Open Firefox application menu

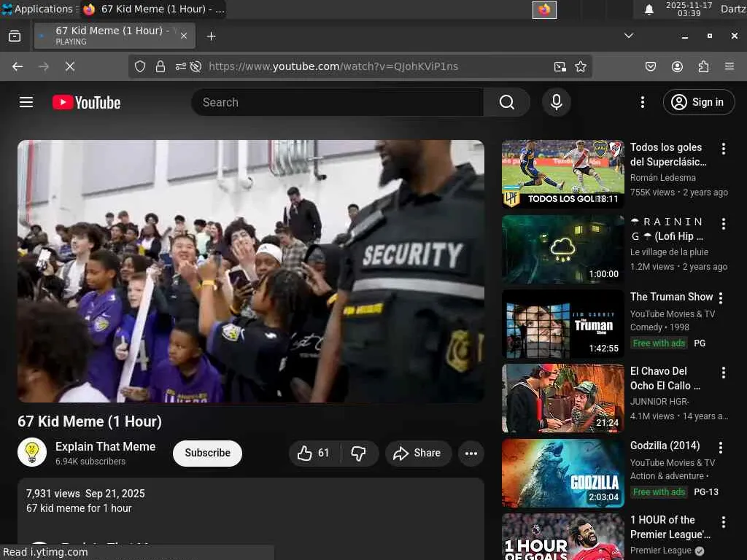coord(729,66)
